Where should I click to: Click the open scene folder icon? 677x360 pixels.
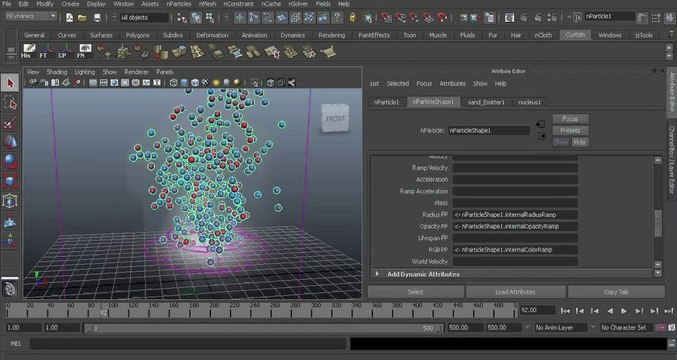[82, 18]
